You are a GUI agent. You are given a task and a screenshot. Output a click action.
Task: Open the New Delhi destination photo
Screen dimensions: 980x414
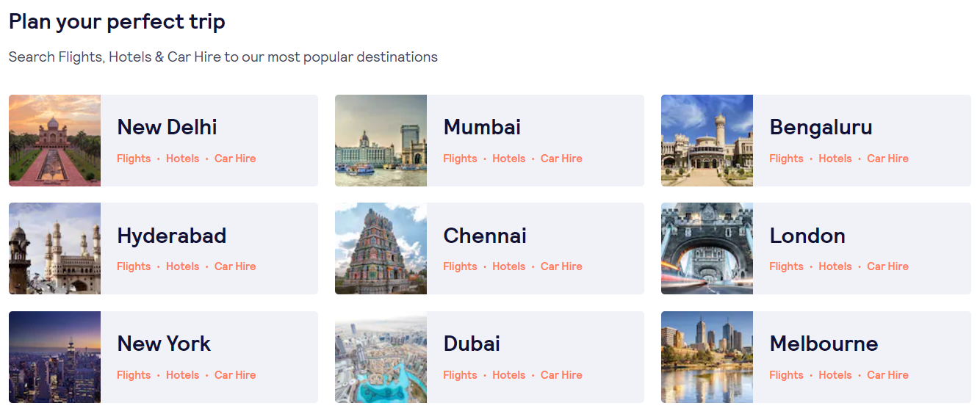point(54,140)
